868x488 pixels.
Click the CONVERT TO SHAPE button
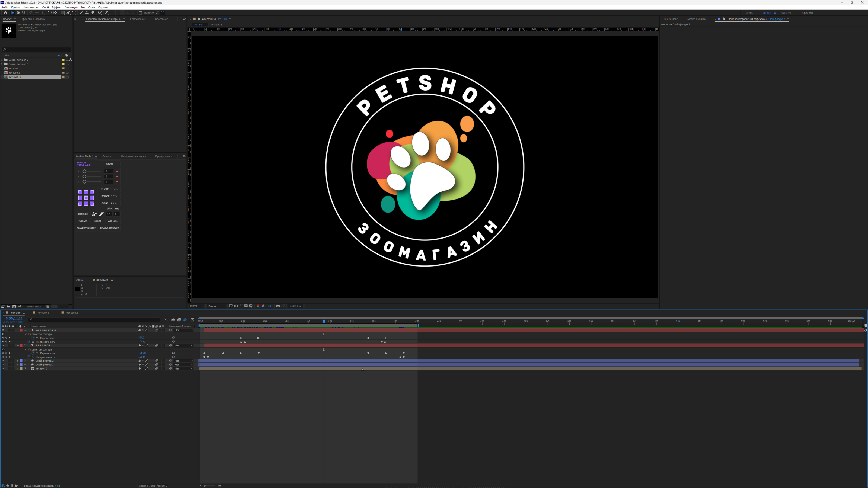[86, 228]
